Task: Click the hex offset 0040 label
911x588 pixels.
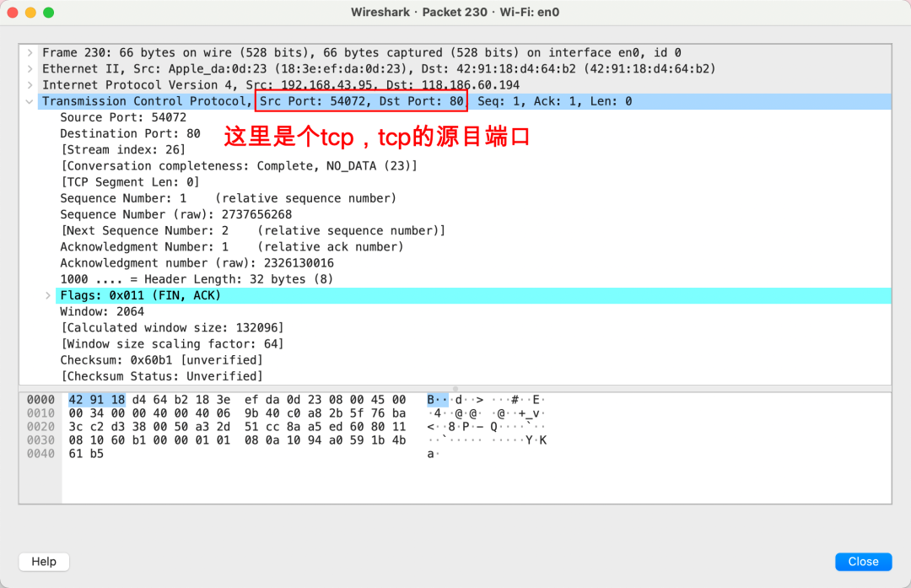Action: coord(40,454)
